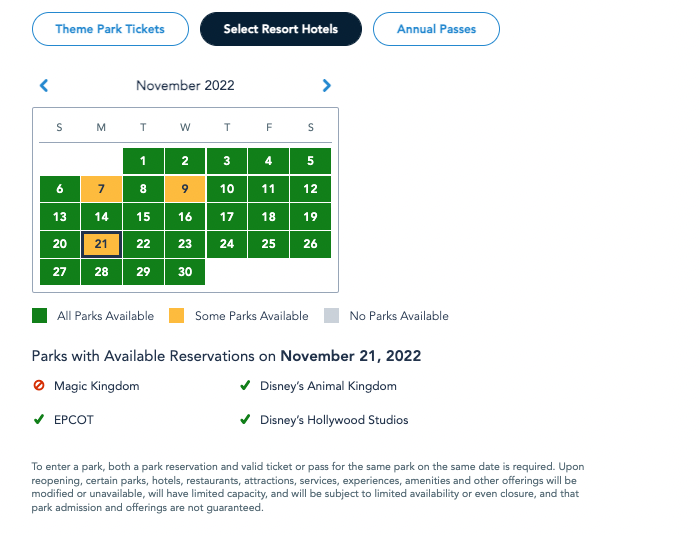Click the November 2022 month heading

coord(185,86)
